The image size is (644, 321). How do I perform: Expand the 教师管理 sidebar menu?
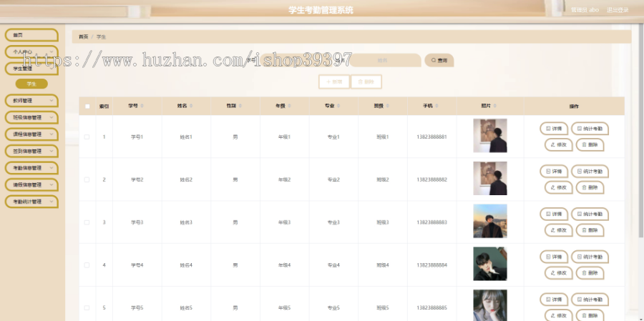click(31, 101)
